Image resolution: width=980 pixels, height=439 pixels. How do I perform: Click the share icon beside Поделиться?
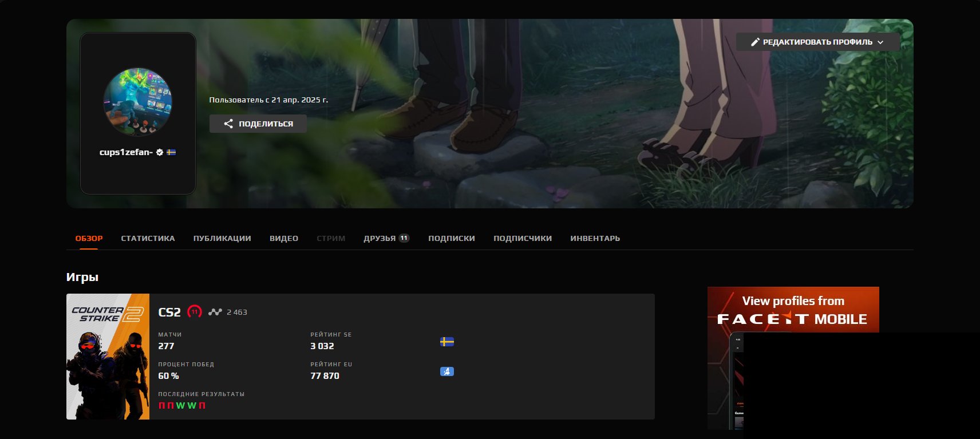[228, 124]
